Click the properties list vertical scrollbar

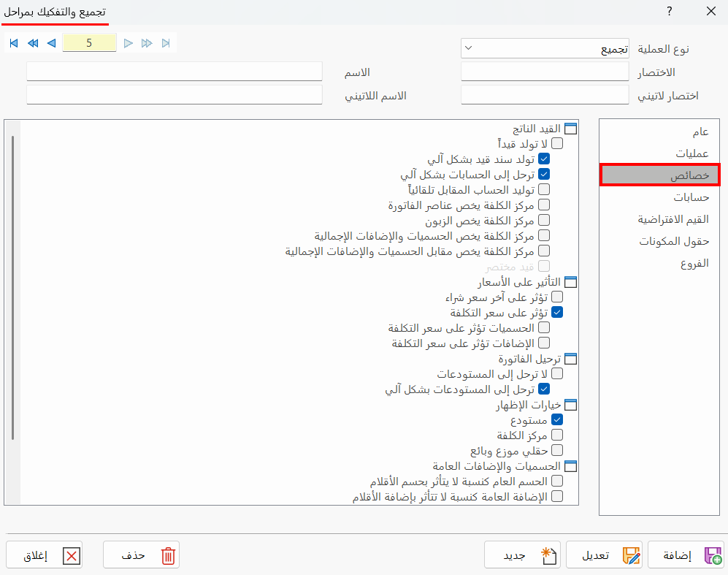tap(12, 288)
